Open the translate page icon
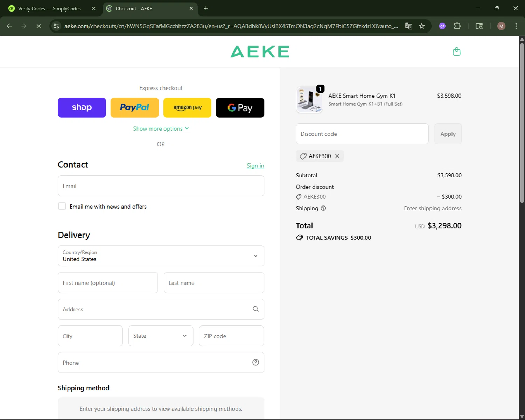This screenshot has width=525, height=420. pyautogui.click(x=408, y=26)
